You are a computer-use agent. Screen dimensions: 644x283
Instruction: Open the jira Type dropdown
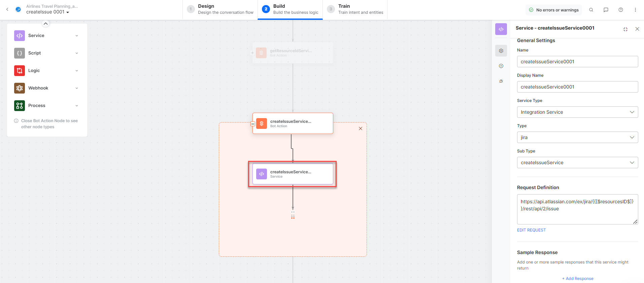tap(577, 137)
